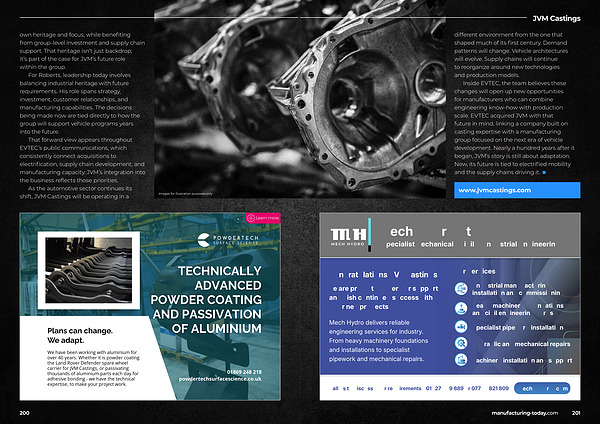Click the pink Learn more button

(x=263, y=218)
